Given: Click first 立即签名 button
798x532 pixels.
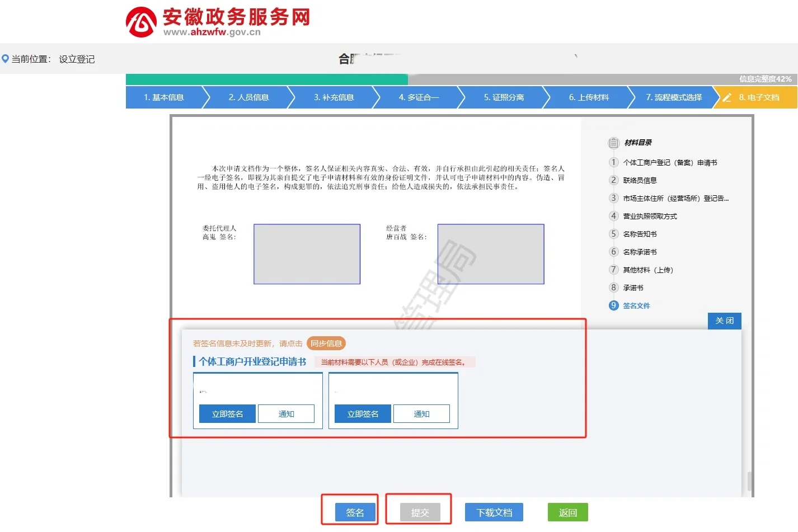Looking at the screenshot, I should (x=227, y=414).
